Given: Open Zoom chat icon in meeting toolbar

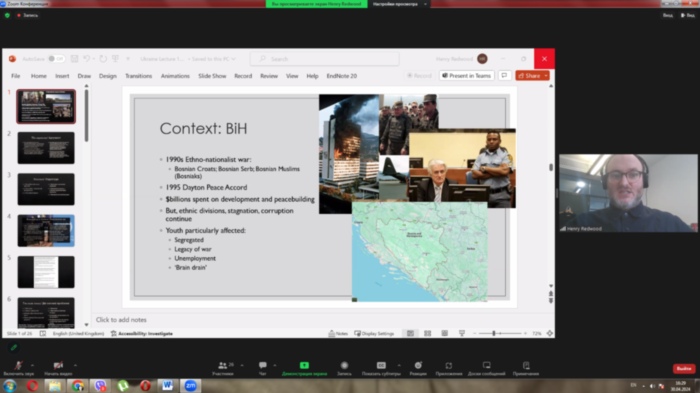Looking at the screenshot, I should tap(262, 368).
